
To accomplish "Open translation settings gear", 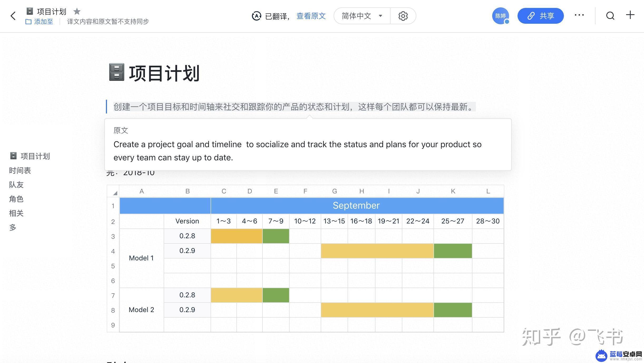I will tap(403, 16).
